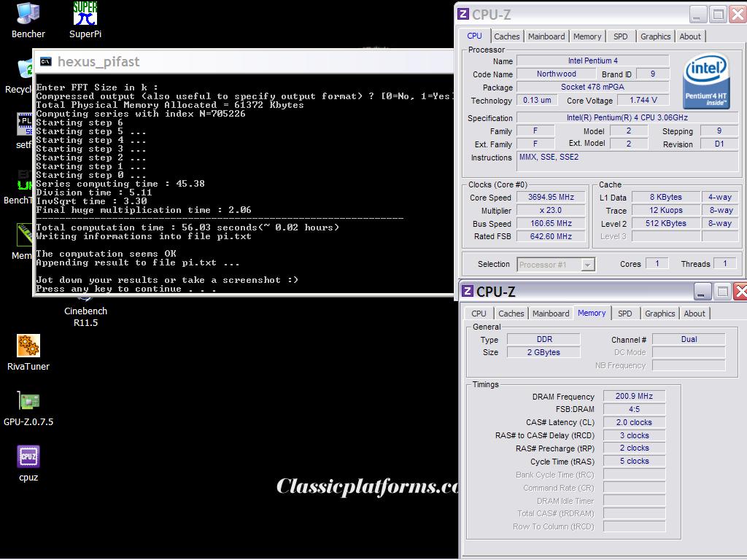Click the Cycle Time tRAS 5 clocks value
This screenshot has width=747, height=560.
point(634,461)
